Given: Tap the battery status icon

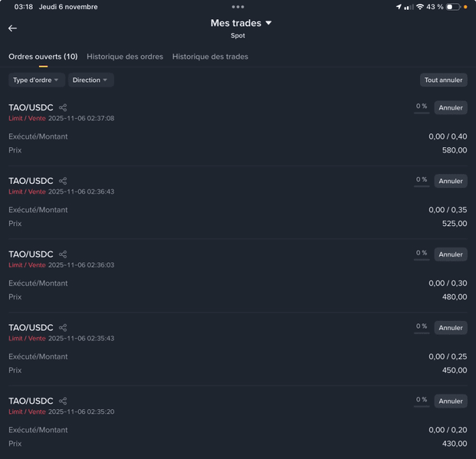Looking at the screenshot, I should coord(453,7).
